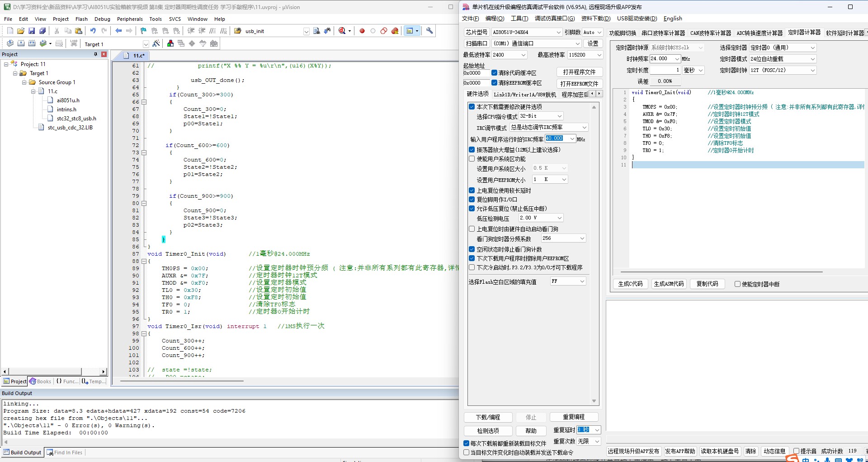868x462 pixels.
Task: Expand the 定时器模式 24位自动重载 dropdown
Action: click(x=783, y=59)
